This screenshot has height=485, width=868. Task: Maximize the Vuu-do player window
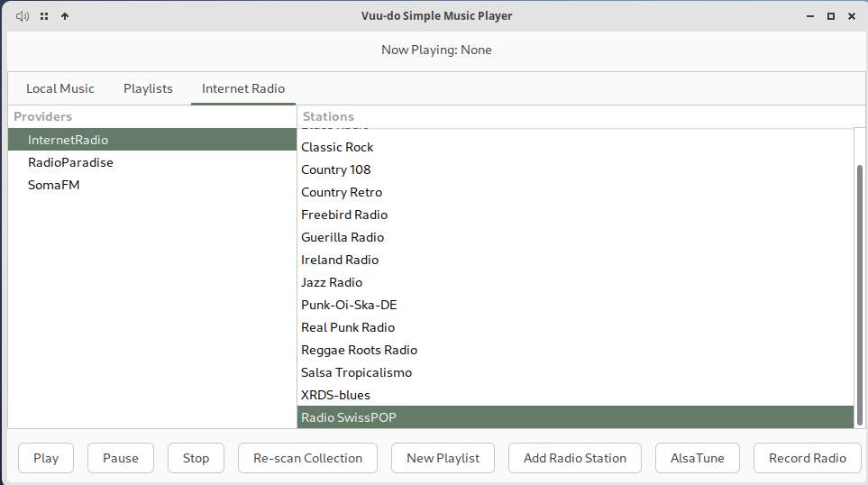[830, 16]
